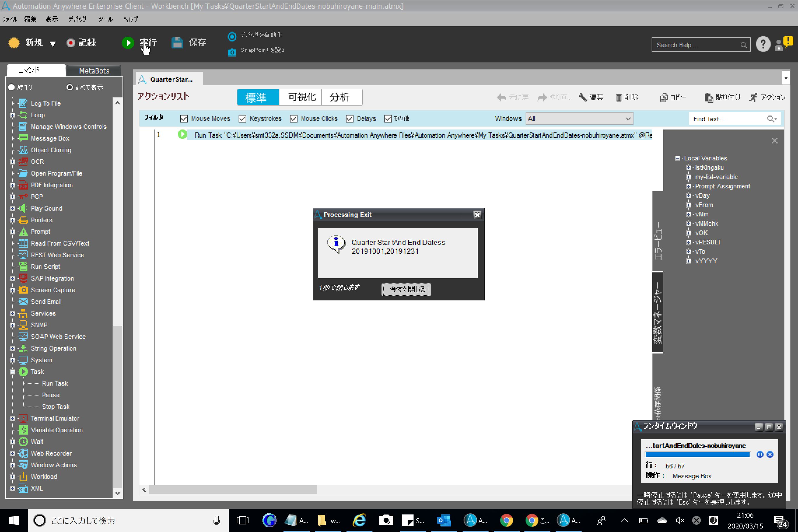Click the red Record (記録) icon
This screenshot has width=798, height=532.
tap(71, 43)
